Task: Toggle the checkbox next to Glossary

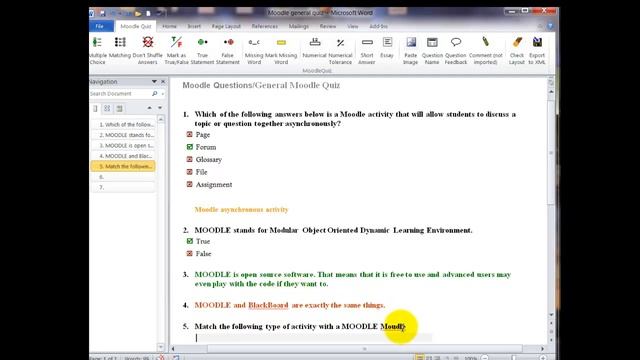Action: point(189,159)
